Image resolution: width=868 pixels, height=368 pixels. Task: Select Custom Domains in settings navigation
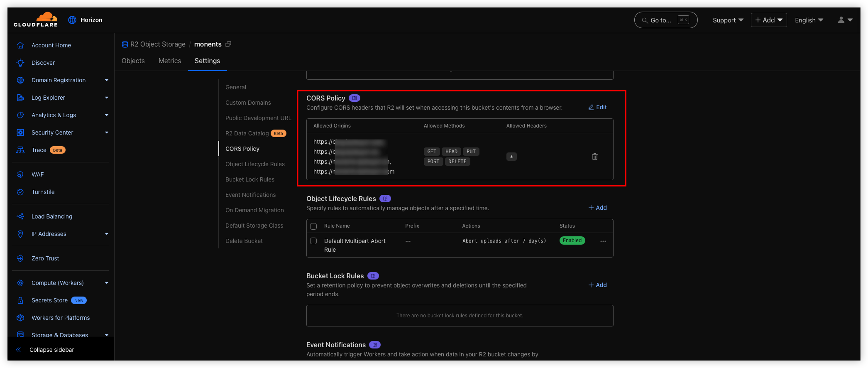[248, 103]
